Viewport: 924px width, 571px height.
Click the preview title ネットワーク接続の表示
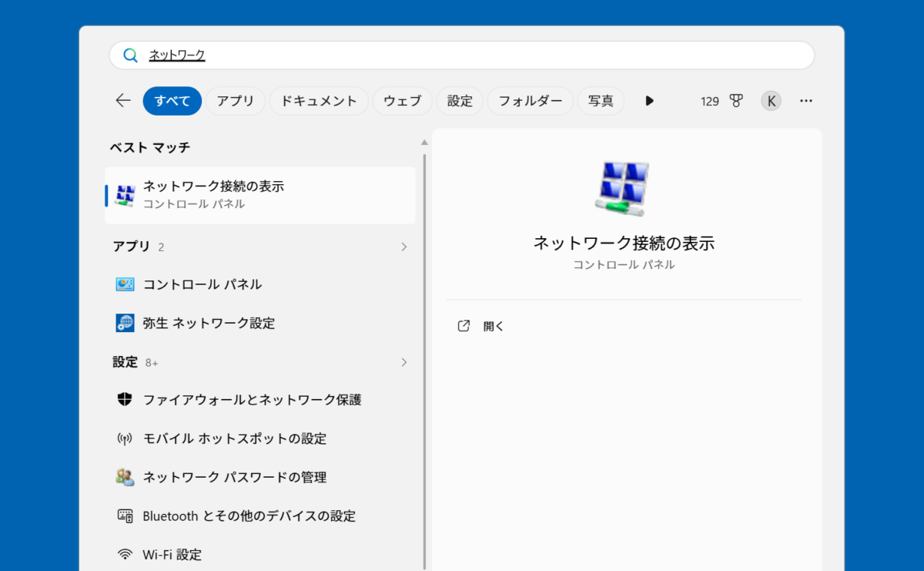[x=624, y=244]
